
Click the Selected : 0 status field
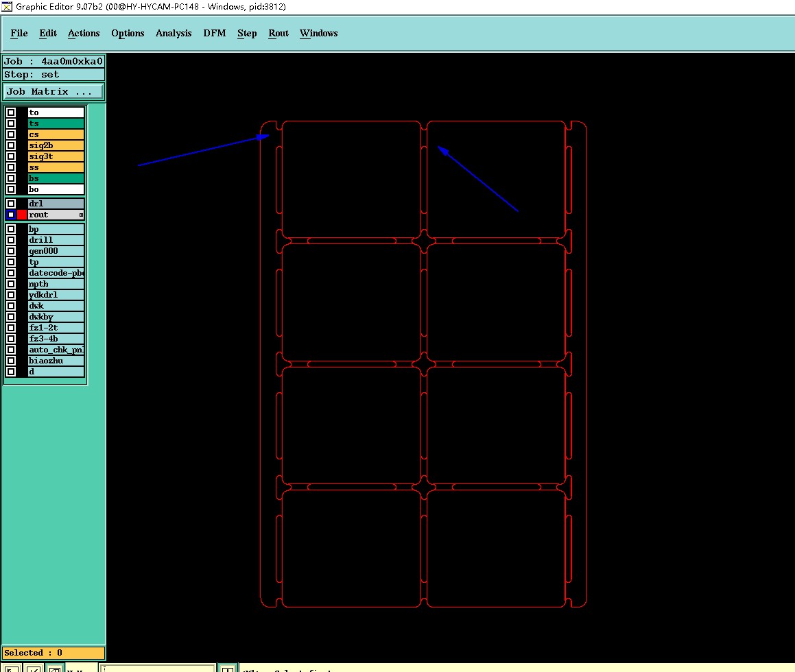click(54, 653)
